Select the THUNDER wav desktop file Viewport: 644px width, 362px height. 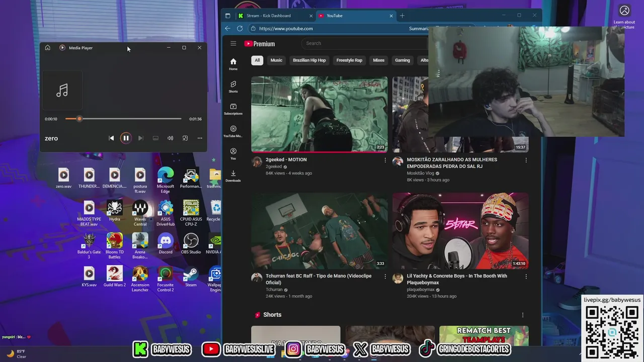coord(89,178)
